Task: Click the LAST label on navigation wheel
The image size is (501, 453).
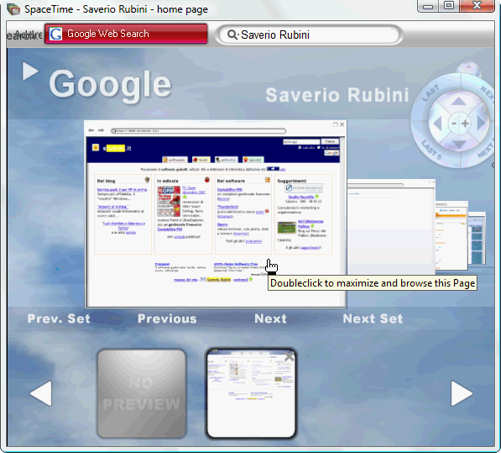Action: tap(431, 93)
